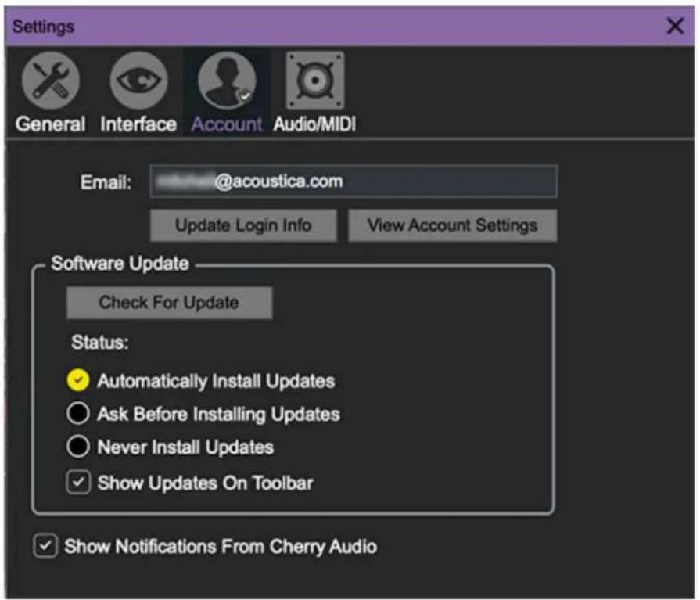Switch to the Account tab label

point(227,124)
